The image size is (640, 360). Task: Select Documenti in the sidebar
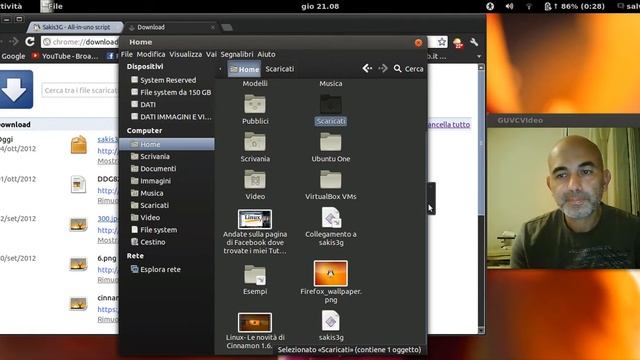(x=167, y=169)
